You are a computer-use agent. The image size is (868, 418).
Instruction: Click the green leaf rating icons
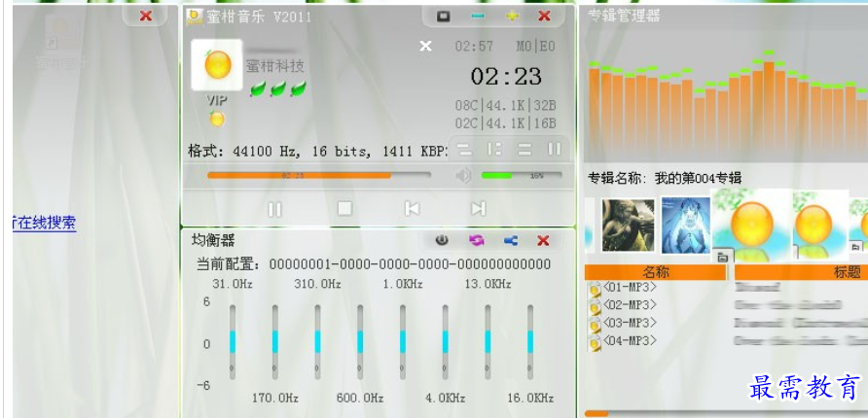[x=278, y=87]
